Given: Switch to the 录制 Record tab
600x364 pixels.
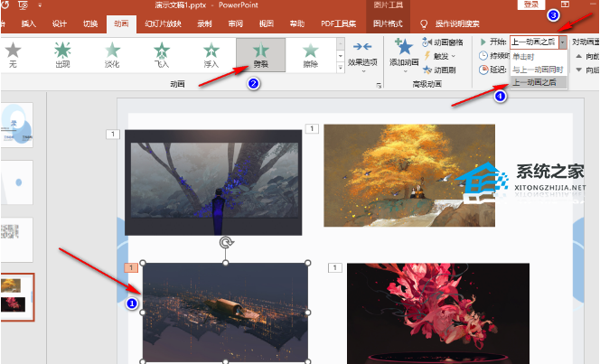Looking at the screenshot, I should coord(205,23).
